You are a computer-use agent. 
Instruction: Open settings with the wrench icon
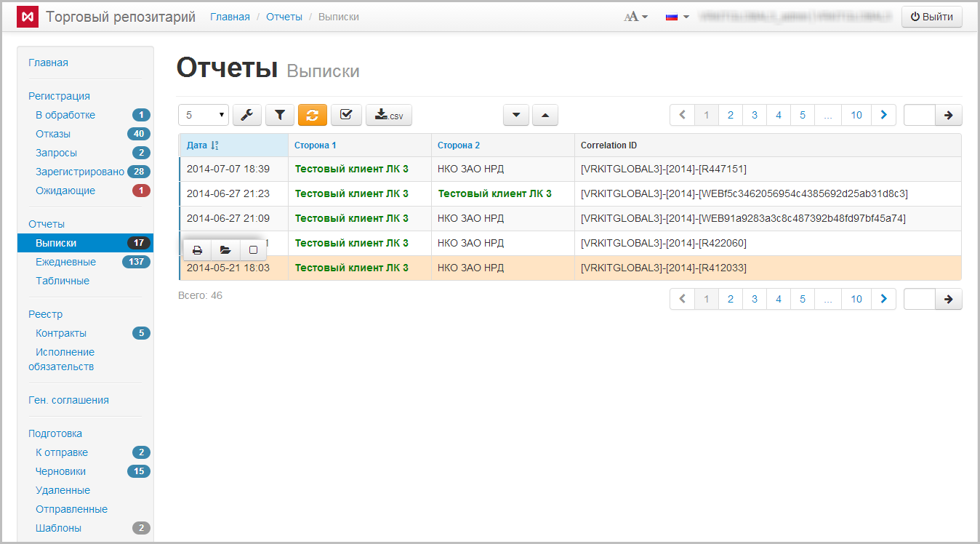click(x=246, y=115)
